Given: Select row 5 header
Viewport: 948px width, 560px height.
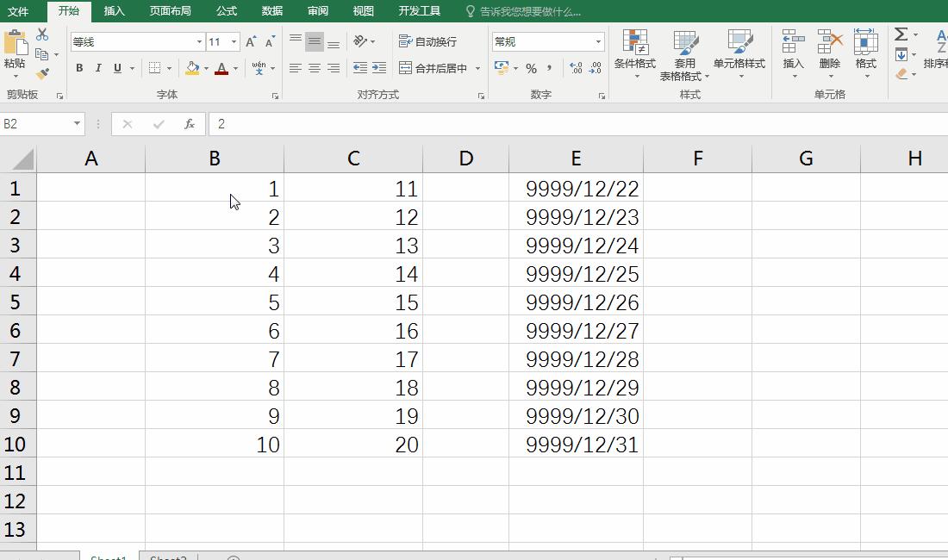Looking at the screenshot, I should click(x=17, y=302).
